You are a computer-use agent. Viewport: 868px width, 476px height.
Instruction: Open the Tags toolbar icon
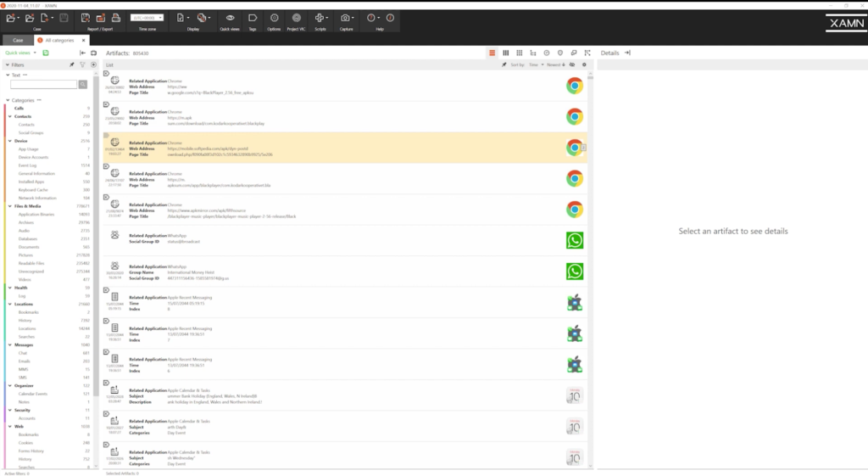(x=253, y=18)
